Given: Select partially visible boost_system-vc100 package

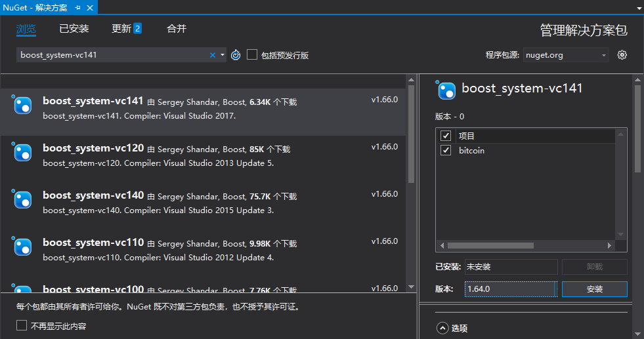Looking at the screenshot, I should 203,285.
